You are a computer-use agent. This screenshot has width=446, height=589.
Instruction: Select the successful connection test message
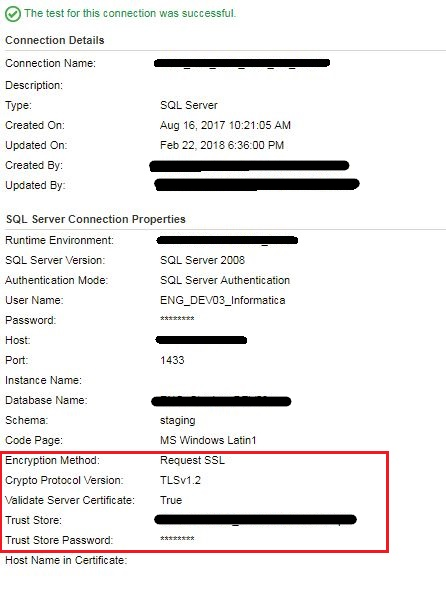coord(130,13)
